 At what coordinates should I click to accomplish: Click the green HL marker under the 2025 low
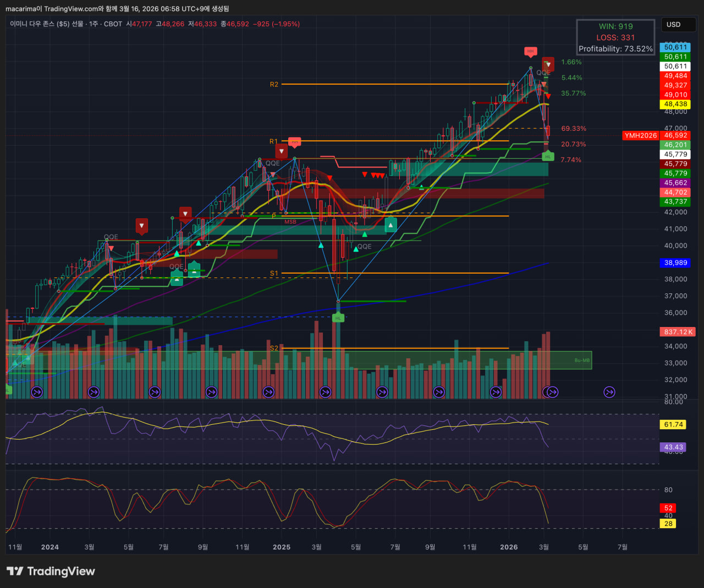coord(338,318)
